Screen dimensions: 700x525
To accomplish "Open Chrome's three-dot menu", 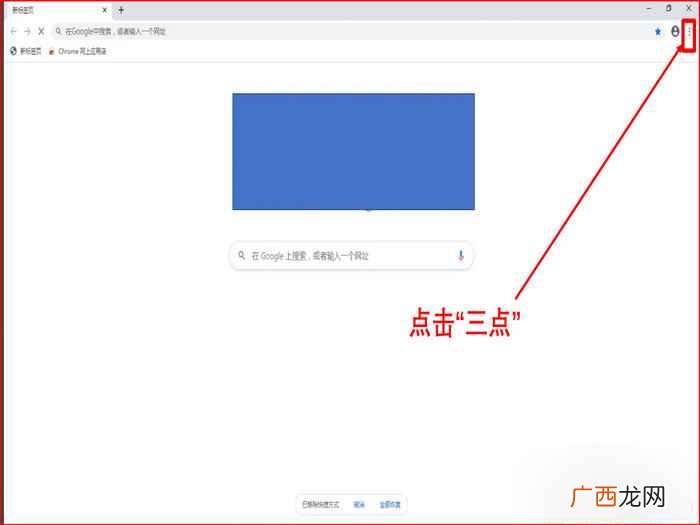I will [689, 31].
